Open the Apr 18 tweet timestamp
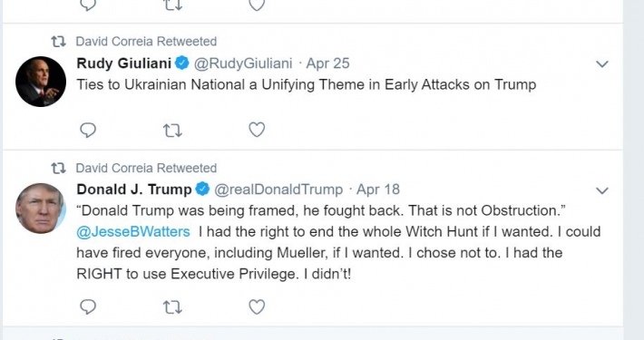The height and width of the screenshot is (340, 644). pos(378,189)
